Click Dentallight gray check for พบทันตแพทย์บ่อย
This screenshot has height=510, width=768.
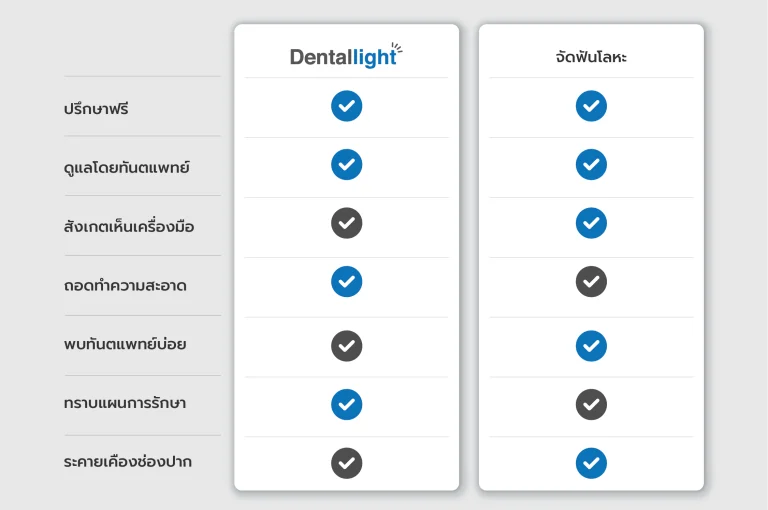[346, 346]
